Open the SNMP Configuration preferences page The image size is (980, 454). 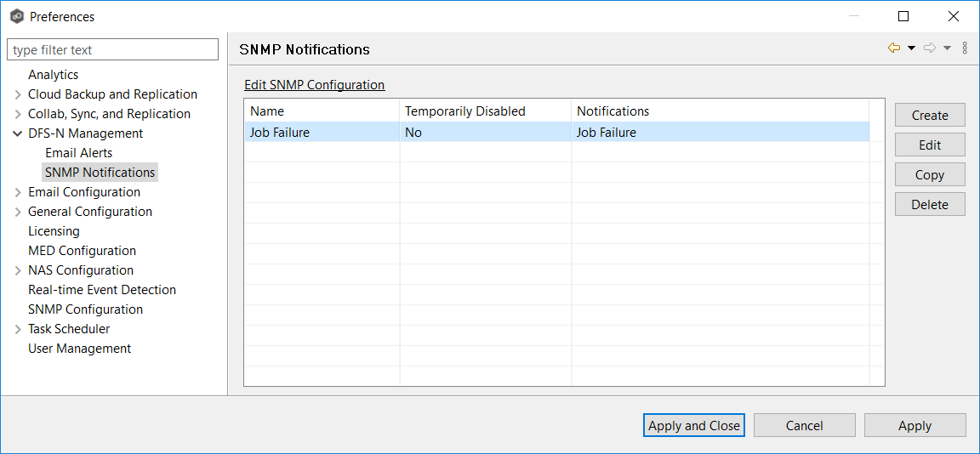coord(85,309)
